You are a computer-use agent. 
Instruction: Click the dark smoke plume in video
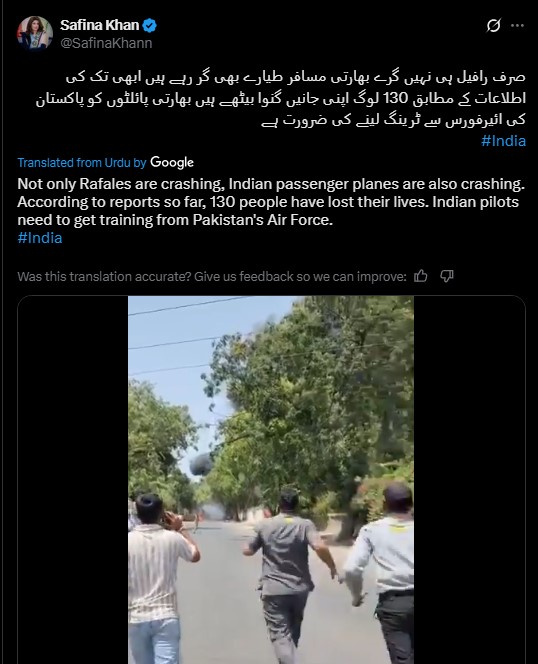pyautogui.click(x=200, y=465)
